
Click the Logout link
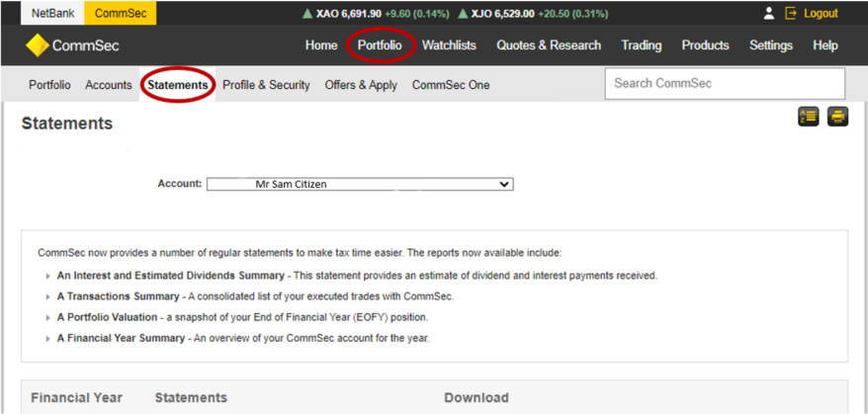click(821, 14)
